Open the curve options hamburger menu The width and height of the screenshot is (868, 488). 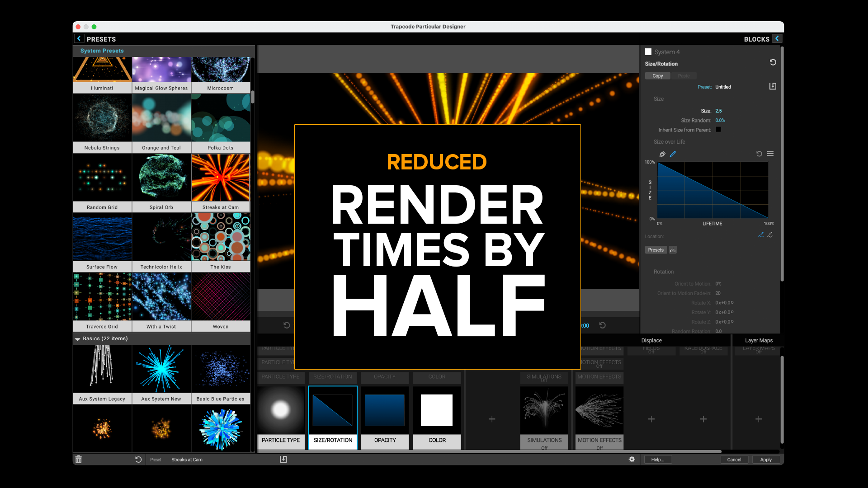[x=770, y=154]
